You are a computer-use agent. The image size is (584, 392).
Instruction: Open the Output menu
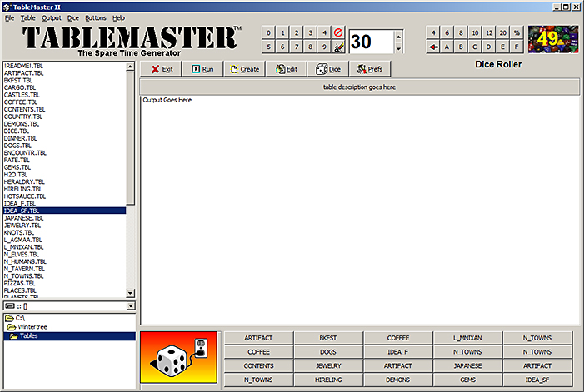tap(52, 17)
